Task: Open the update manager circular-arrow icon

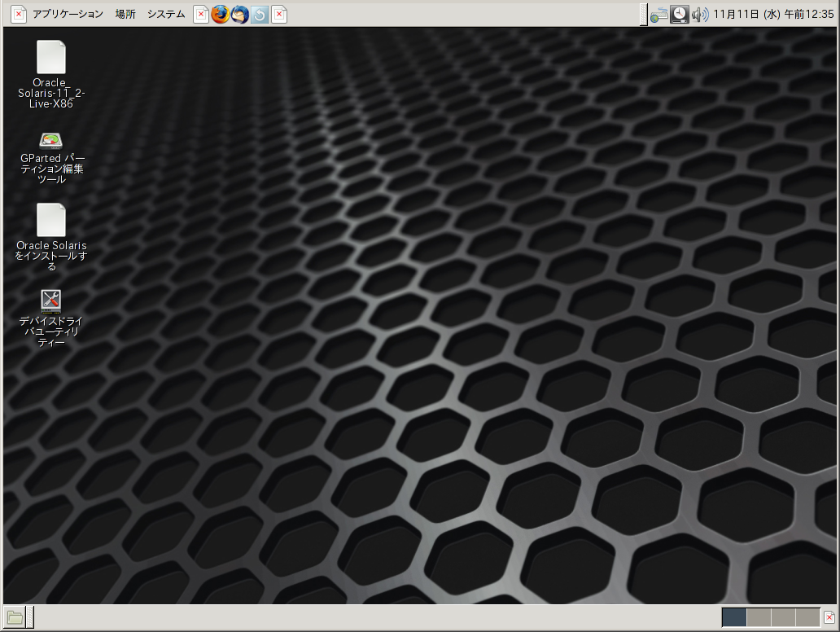Action: (x=260, y=15)
